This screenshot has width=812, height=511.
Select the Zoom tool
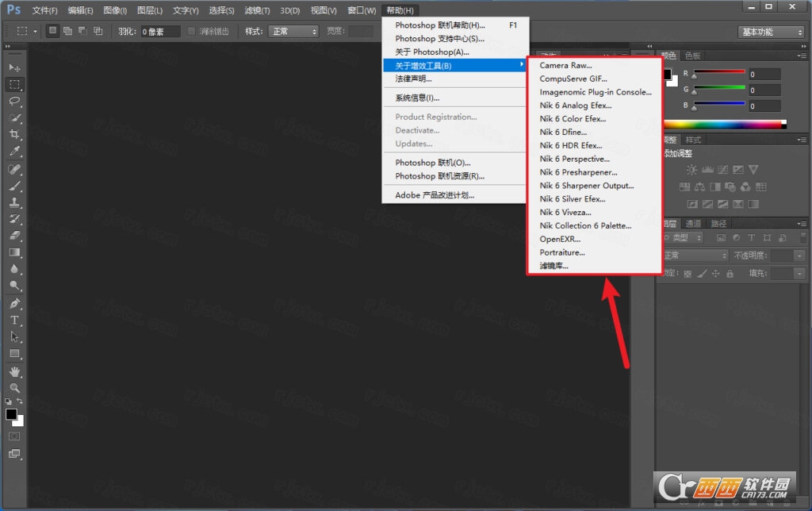click(x=14, y=388)
